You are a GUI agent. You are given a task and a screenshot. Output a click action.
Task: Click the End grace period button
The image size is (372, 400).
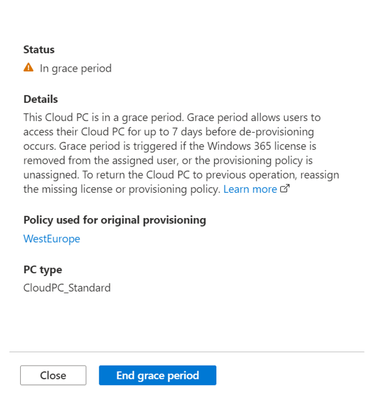(157, 375)
